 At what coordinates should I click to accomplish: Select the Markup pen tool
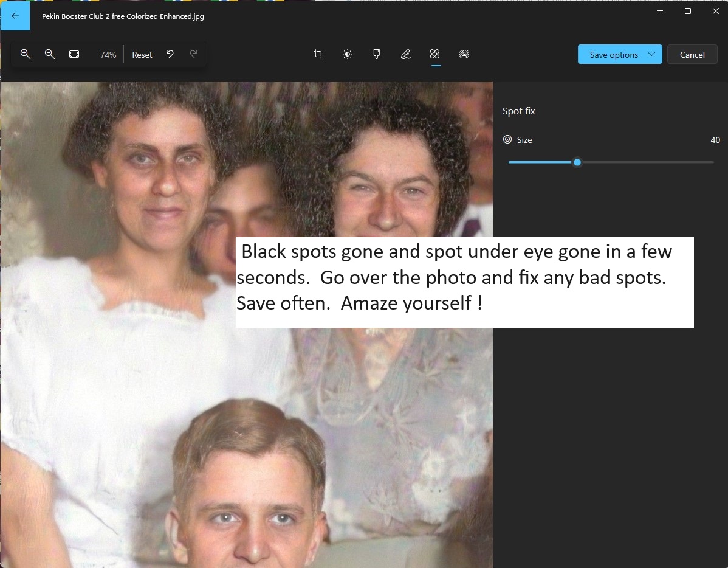[406, 54]
